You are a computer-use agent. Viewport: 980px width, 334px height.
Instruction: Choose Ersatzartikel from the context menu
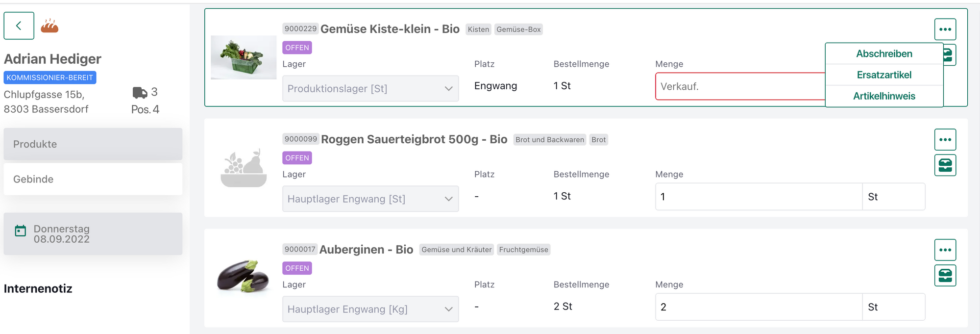coord(884,75)
